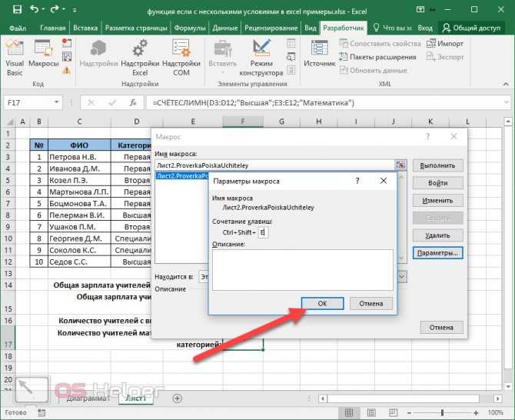Viewport: 515px width, 420px height.
Task: Open the Вставить controls menu
Action: pyautogui.click(x=223, y=58)
